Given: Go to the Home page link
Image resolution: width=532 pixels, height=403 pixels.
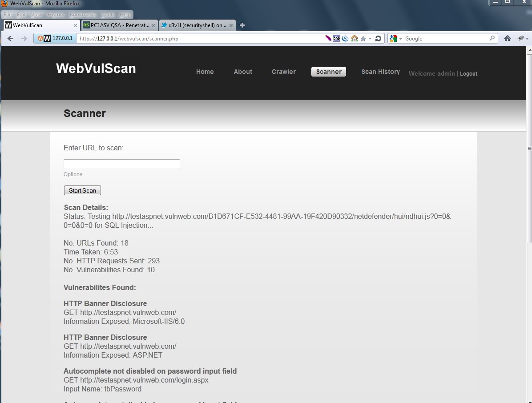Looking at the screenshot, I should [x=205, y=72].
